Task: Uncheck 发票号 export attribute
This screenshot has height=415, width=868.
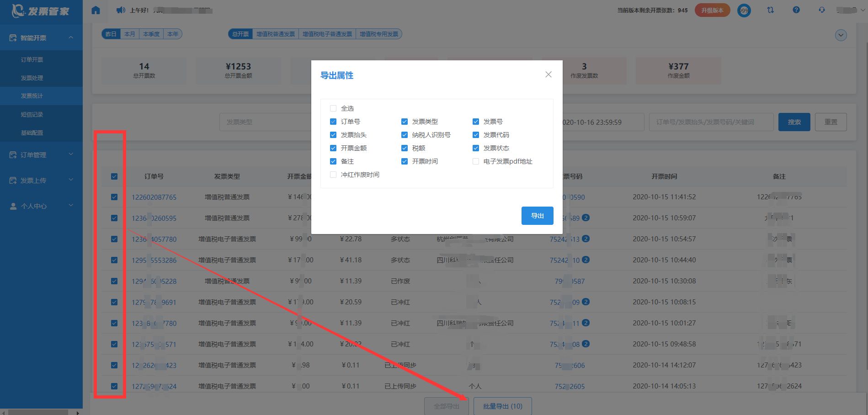Action: 476,122
